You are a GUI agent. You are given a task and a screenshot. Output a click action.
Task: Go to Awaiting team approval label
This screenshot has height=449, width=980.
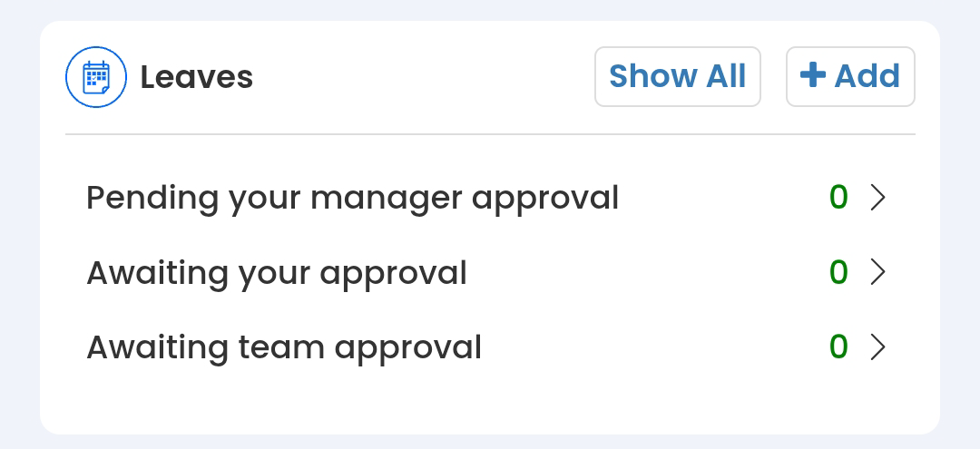pyautogui.click(x=284, y=347)
